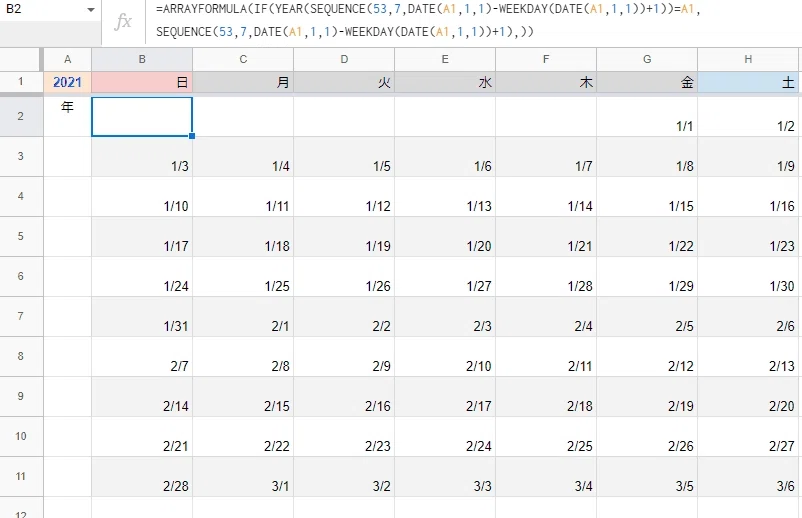Image resolution: width=802 pixels, height=518 pixels.
Task: Click cell A1 containing 2021
Action: click(68, 82)
